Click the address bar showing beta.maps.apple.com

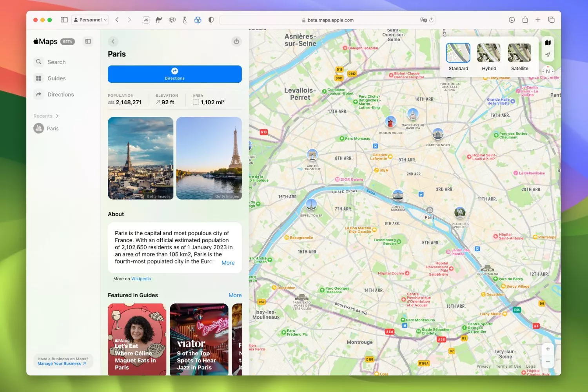point(327,20)
